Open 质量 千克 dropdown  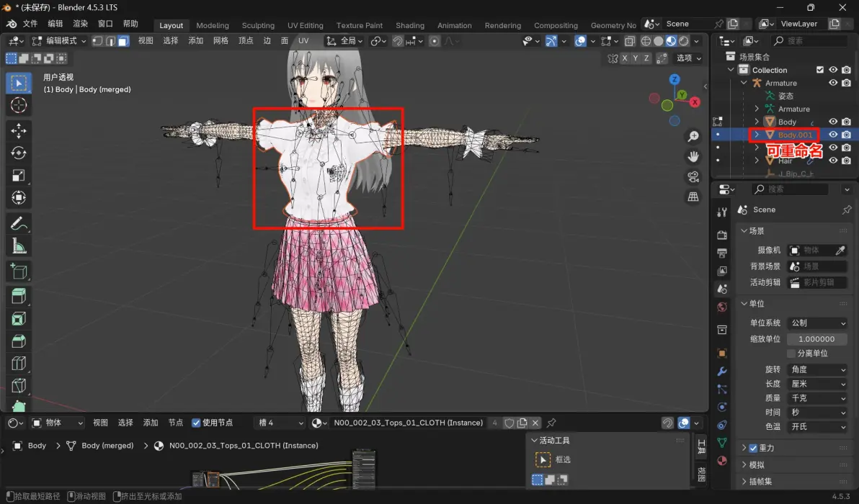click(817, 398)
